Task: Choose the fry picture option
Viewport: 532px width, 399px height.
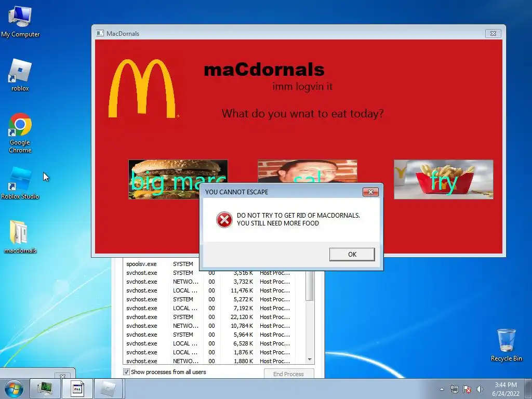Action: [444, 179]
